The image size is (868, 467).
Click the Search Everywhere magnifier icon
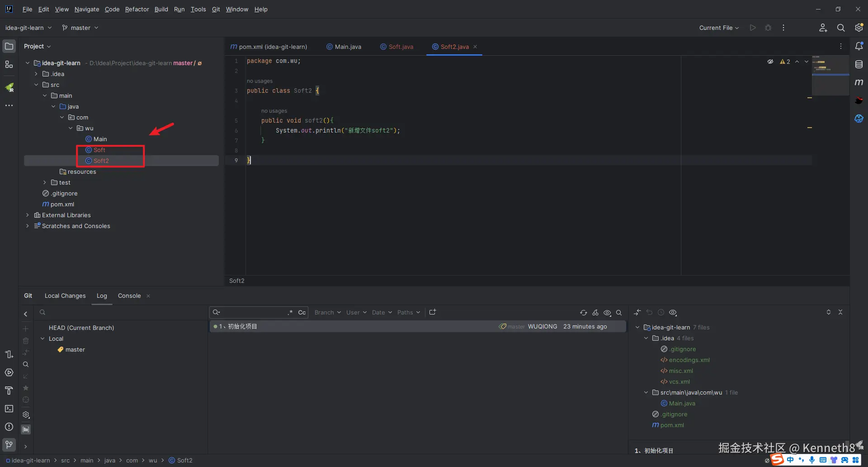coord(841,28)
